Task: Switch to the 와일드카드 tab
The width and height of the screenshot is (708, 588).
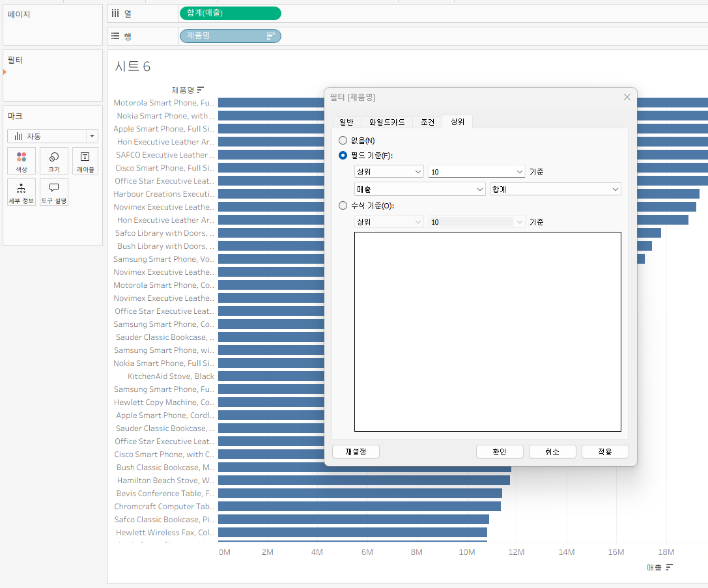Action: [x=386, y=122]
